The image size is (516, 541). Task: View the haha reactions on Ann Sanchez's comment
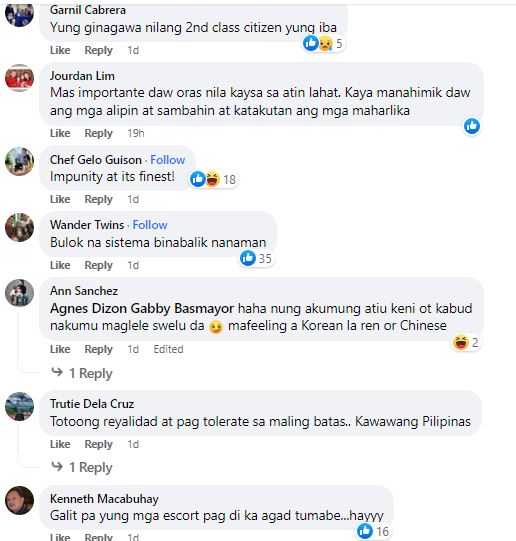(466, 342)
